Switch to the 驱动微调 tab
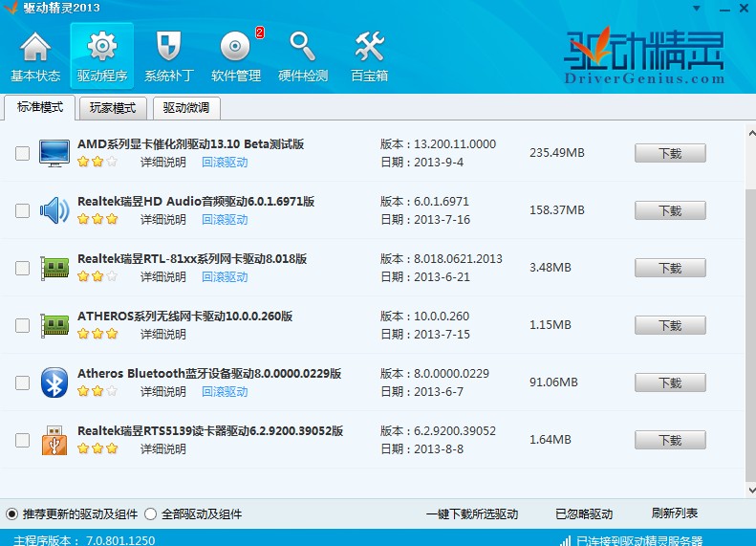 (186, 108)
